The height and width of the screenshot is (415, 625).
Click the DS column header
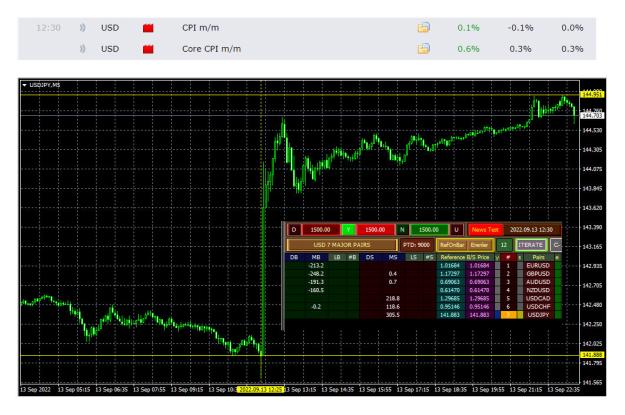[x=370, y=257]
